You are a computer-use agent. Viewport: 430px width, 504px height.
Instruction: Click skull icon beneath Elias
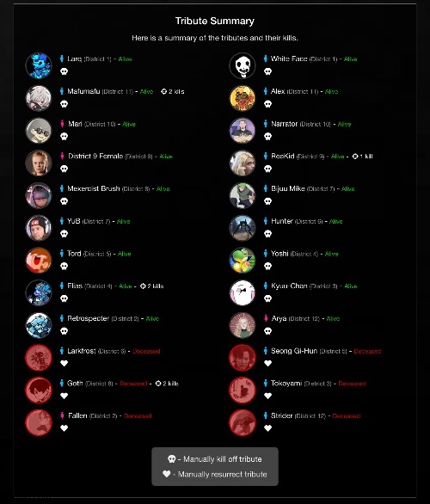(x=64, y=298)
